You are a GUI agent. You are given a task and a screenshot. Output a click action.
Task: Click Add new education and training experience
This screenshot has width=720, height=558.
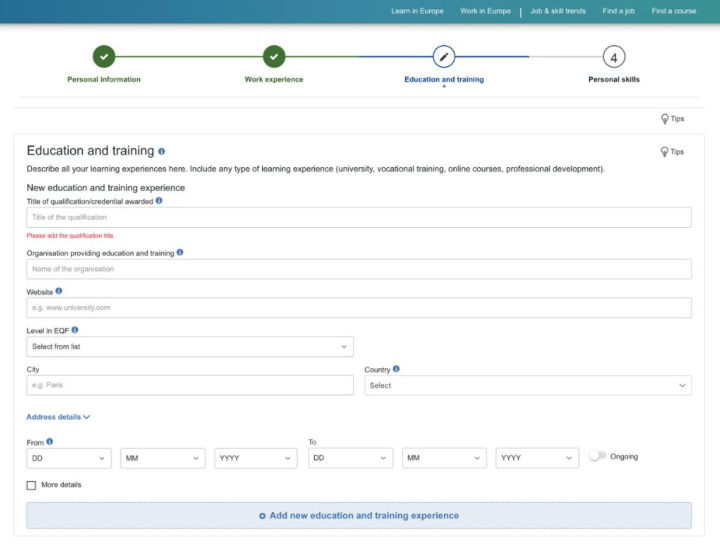point(359,516)
